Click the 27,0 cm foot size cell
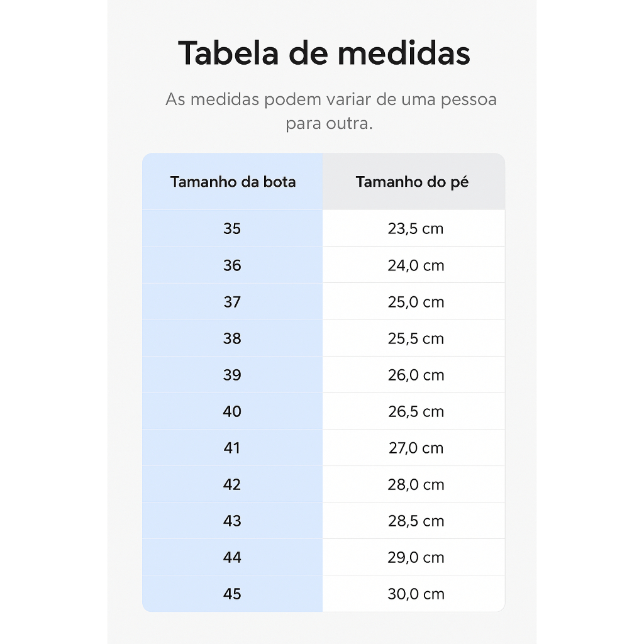The width and height of the screenshot is (644, 644). click(415, 448)
